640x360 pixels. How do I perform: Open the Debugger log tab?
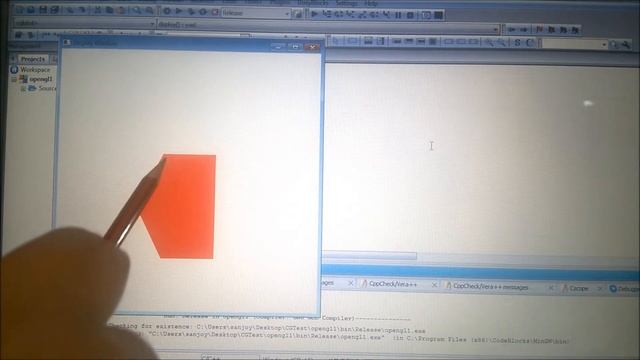tap(624, 289)
